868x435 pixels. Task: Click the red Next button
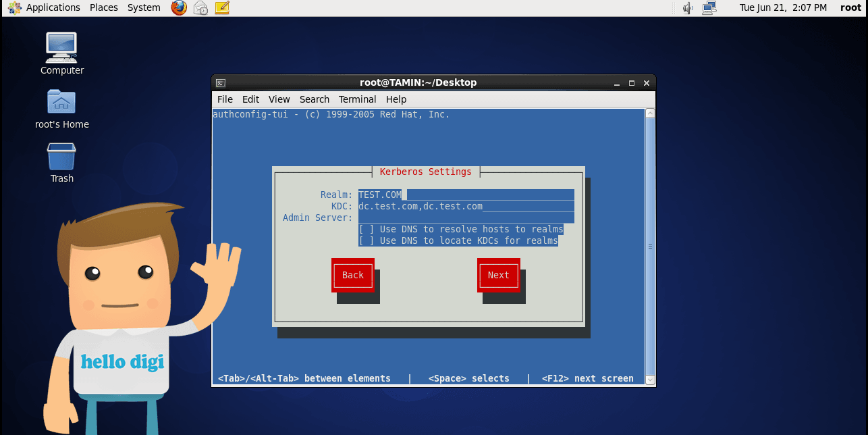pos(499,275)
